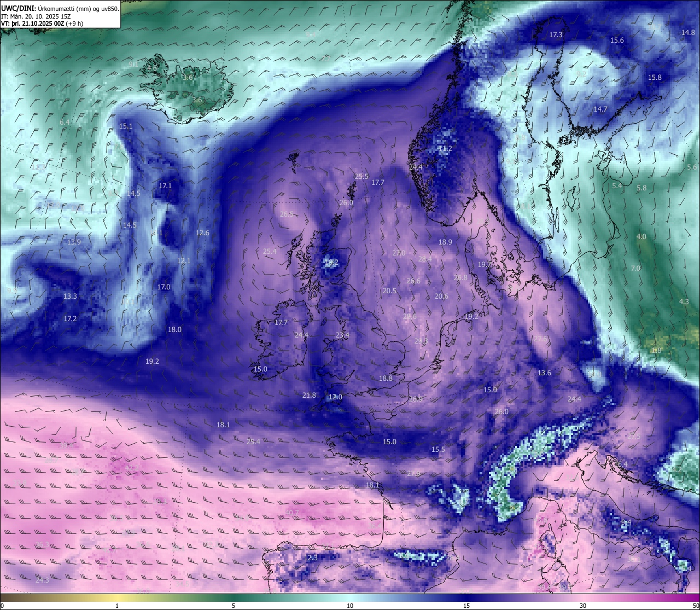This screenshot has width=700, height=610.
Task: Click the map value '17.0'
Action: coord(164,287)
